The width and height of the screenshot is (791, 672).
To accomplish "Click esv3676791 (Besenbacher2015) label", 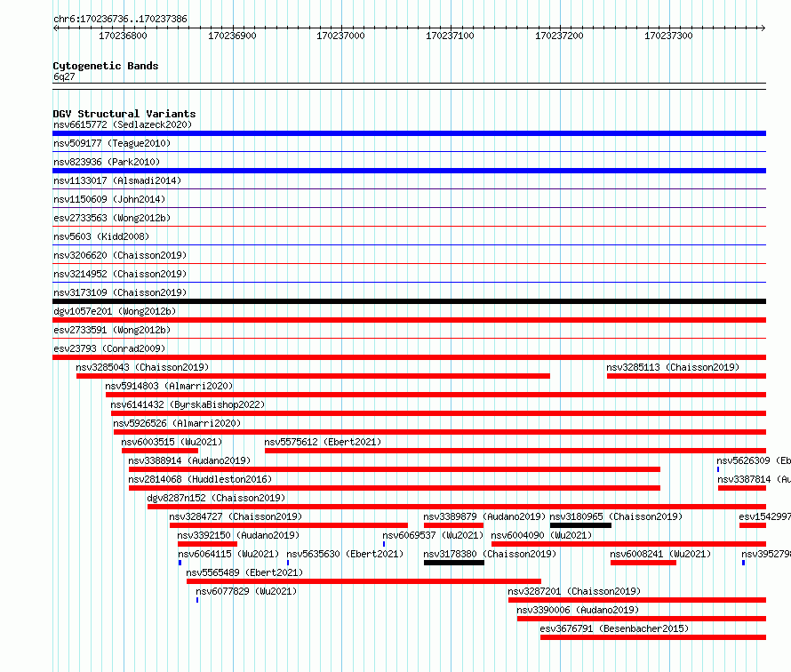I will [614, 628].
